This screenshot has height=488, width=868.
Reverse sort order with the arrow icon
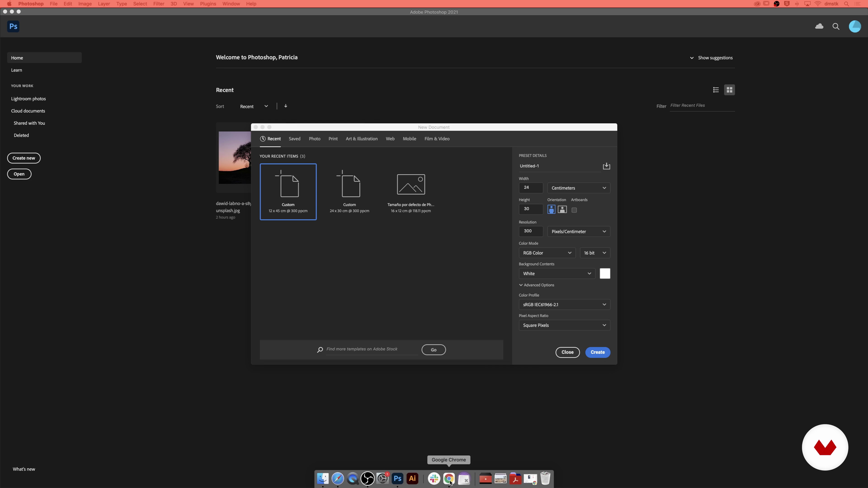[x=286, y=106]
